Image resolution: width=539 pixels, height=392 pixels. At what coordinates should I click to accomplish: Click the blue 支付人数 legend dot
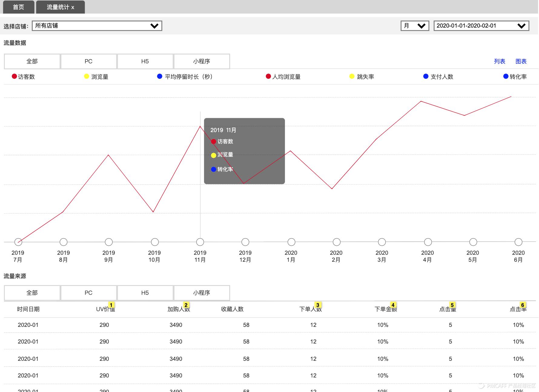(x=426, y=76)
